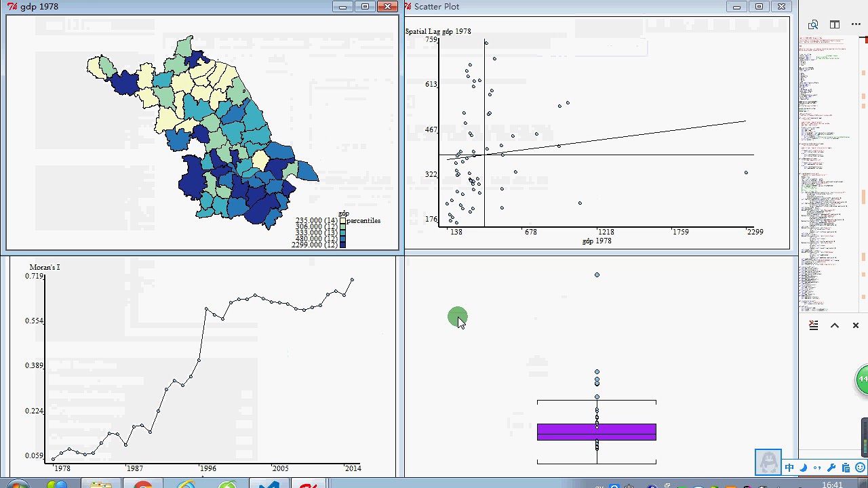Select the first Moran's I data point at 1978
Screen dimensions: 868x488
(54, 459)
